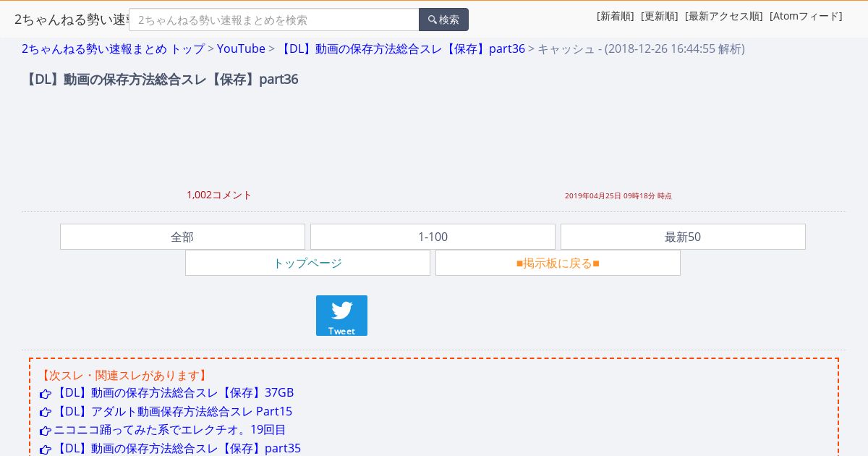This screenshot has width=868, height=456.
Task: Open the Atomフィード link
Action: coord(806,16)
